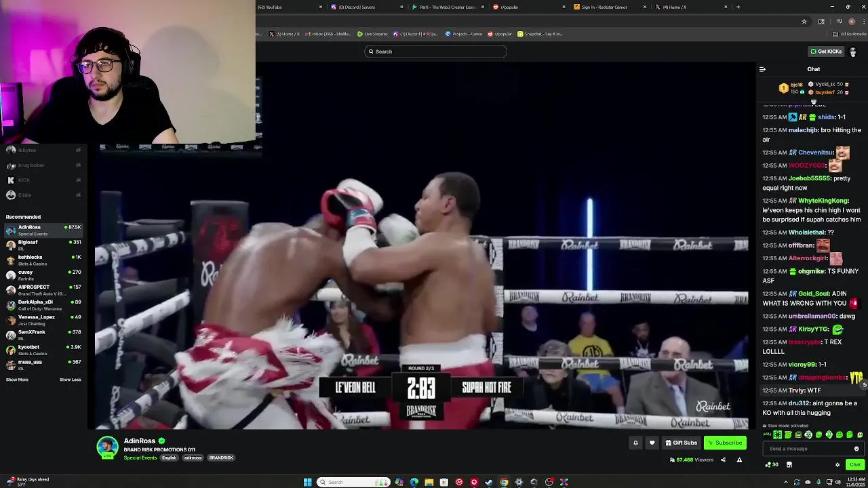Image resolution: width=868 pixels, height=488 pixels.
Task: Open chat settings gear icon
Action: coord(837,465)
